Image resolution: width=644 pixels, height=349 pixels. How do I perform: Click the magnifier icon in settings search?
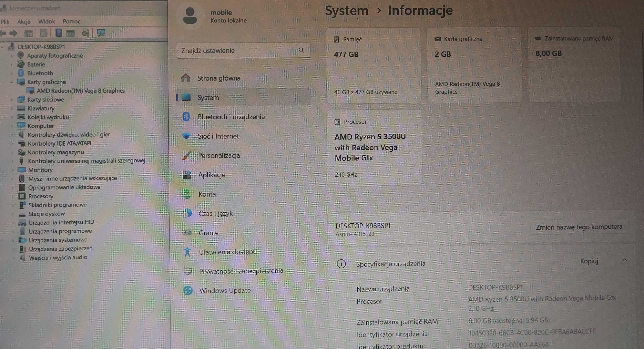[301, 50]
